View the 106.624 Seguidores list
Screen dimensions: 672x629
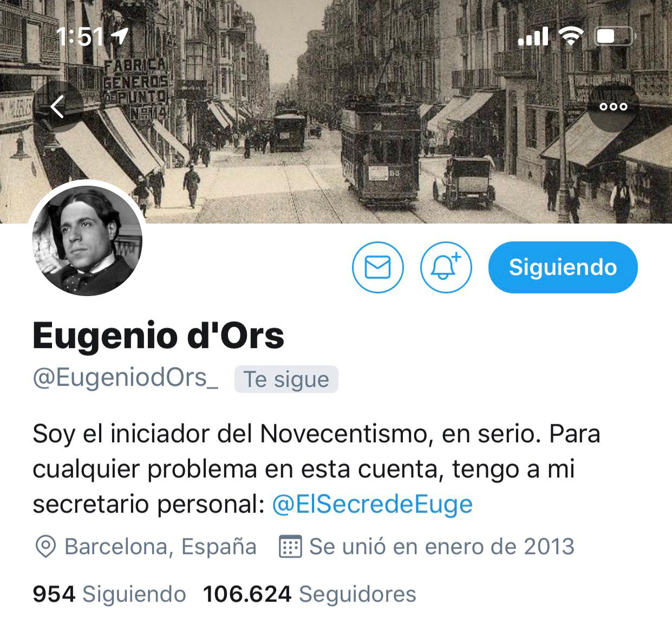(x=309, y=594)
